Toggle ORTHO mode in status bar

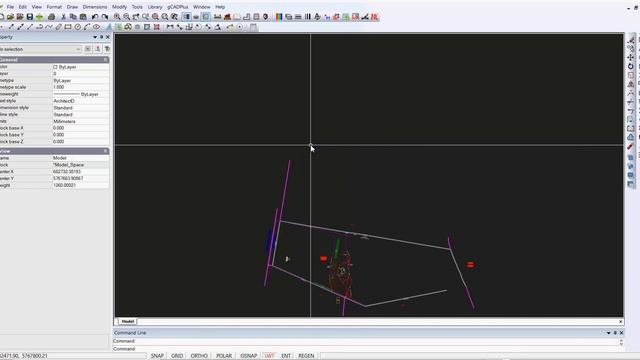click(x=199, y=356)
